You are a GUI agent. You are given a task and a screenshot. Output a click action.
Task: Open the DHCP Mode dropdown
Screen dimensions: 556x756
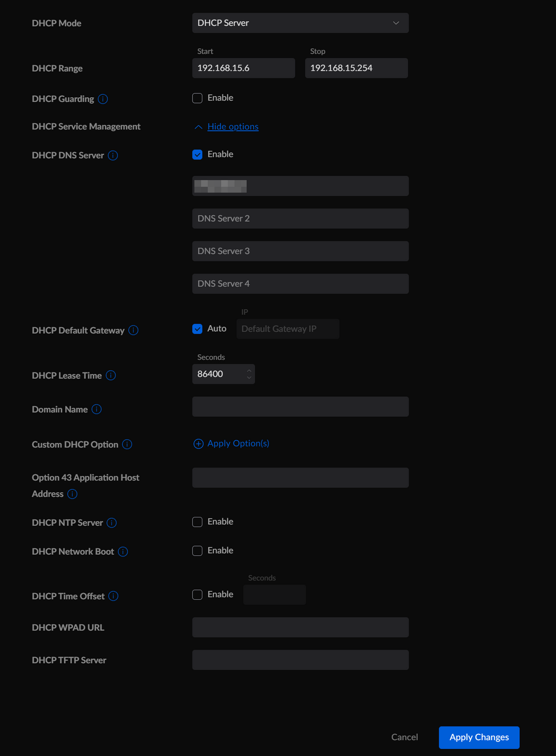300,23
